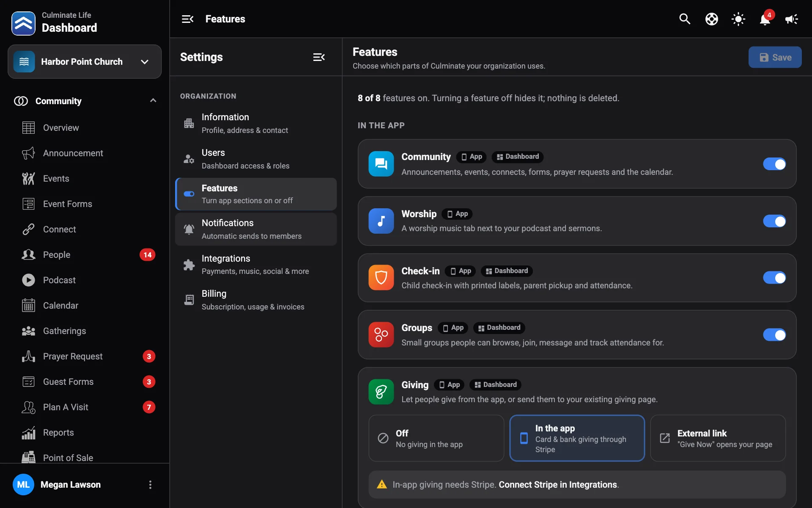Go to People in the sidebar

click(85, 255)
